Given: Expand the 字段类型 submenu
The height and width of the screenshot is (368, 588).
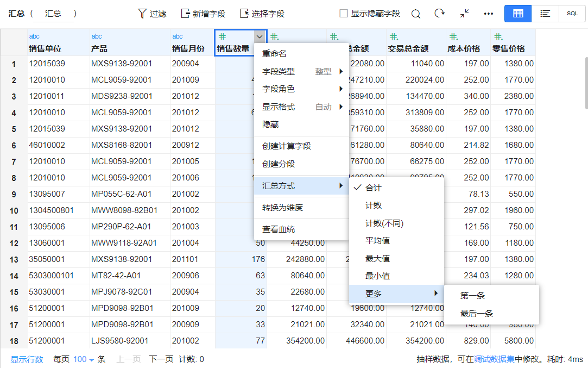Looking at the screenshot, I should click(x=301, y=71).
